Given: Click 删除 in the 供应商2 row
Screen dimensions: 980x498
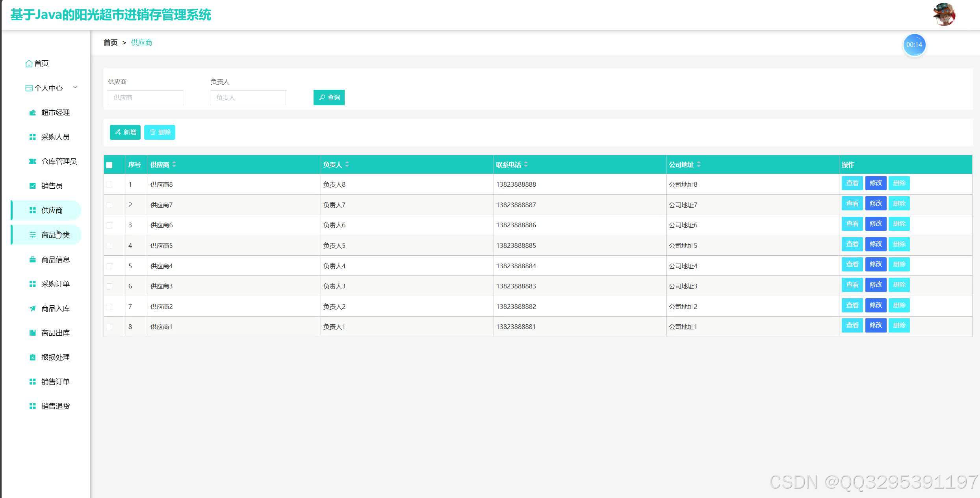Looking at the screenshot, I should [899, 305].
